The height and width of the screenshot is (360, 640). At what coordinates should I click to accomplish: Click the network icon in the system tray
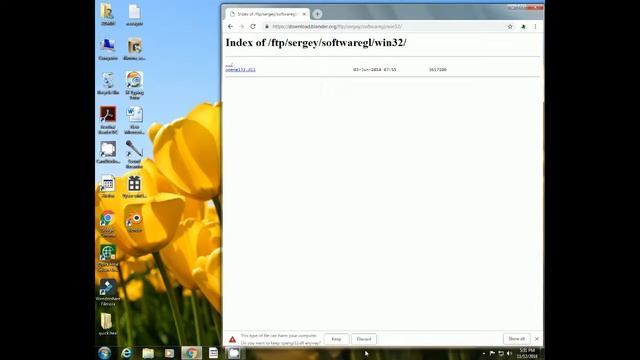501,353
